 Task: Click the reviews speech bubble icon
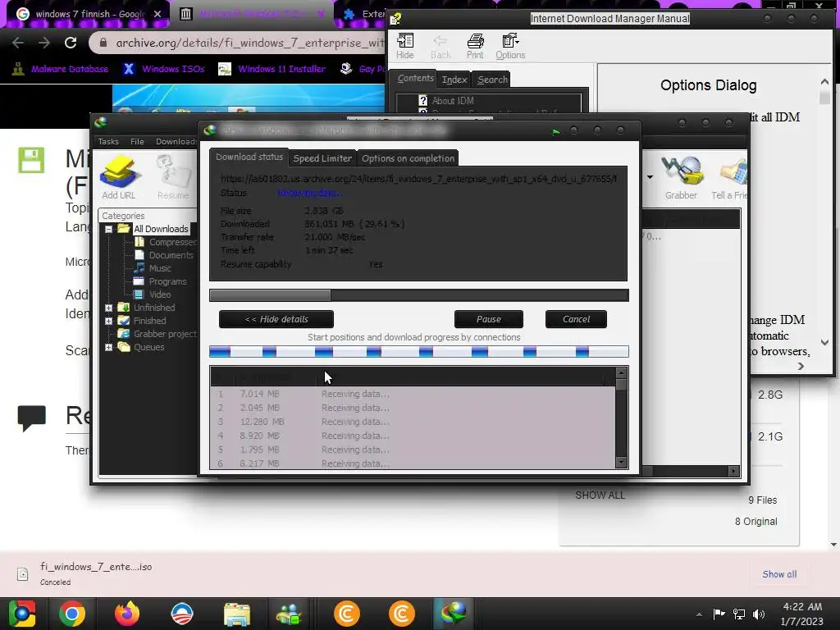[x=32, y=418]
